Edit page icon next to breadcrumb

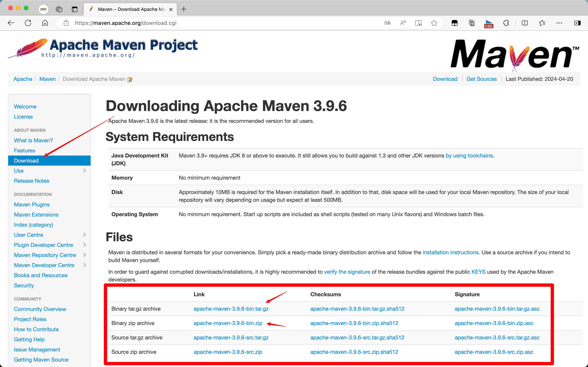130,79
